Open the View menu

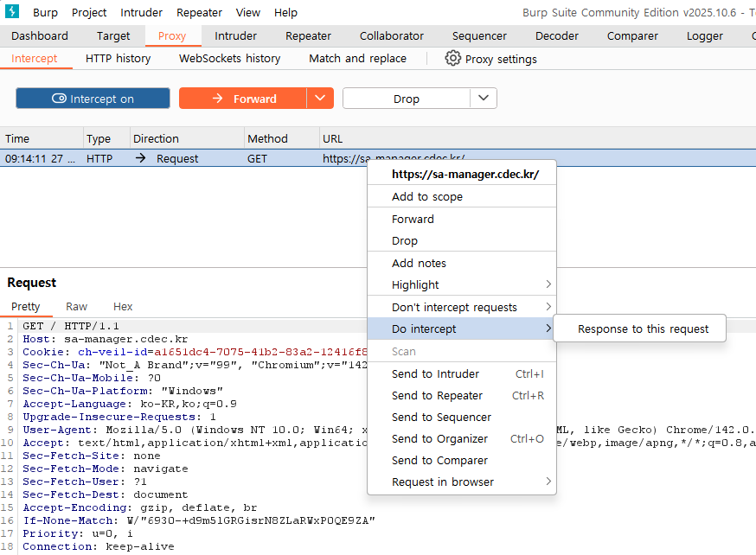click(248, 12)
